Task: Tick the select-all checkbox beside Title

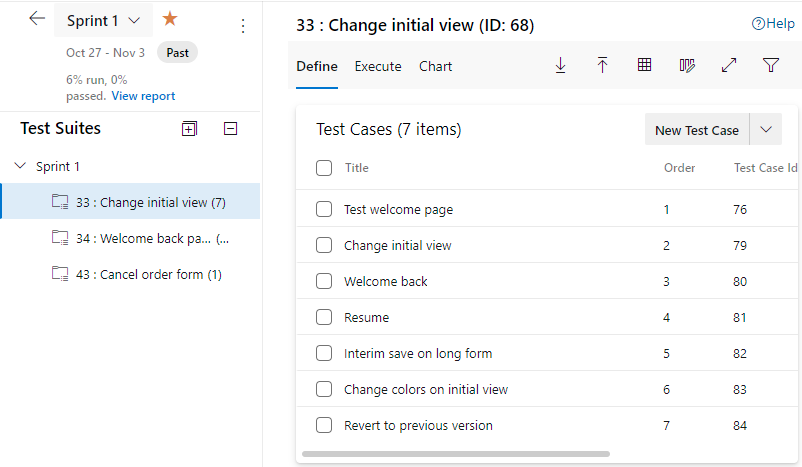Action: coord(324,168)
